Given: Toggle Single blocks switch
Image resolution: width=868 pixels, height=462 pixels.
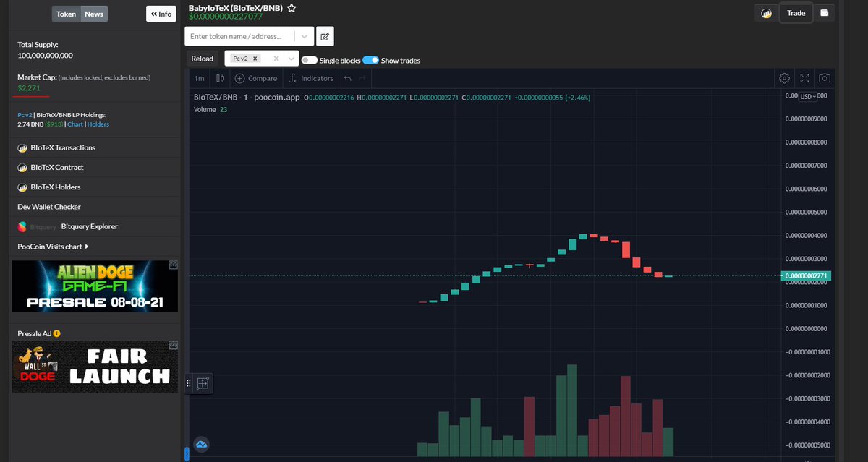Looking at the screenshot, I should point(309,61).
